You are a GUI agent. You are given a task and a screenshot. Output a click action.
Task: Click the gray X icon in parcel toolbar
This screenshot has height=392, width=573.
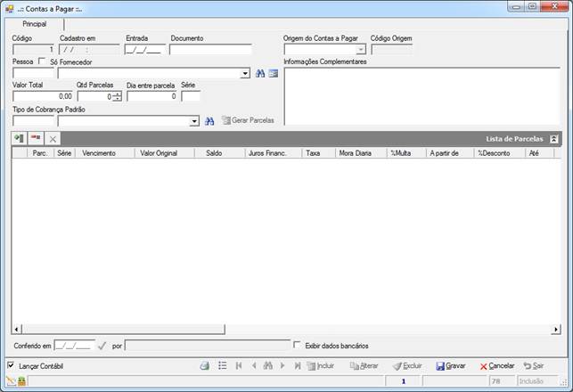click(x=53, y=139)
